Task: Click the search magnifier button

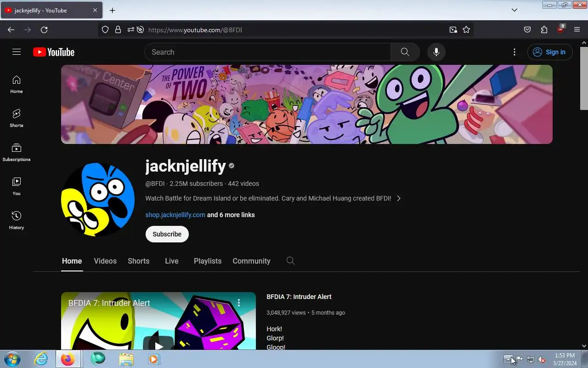Action: [405, 52]
